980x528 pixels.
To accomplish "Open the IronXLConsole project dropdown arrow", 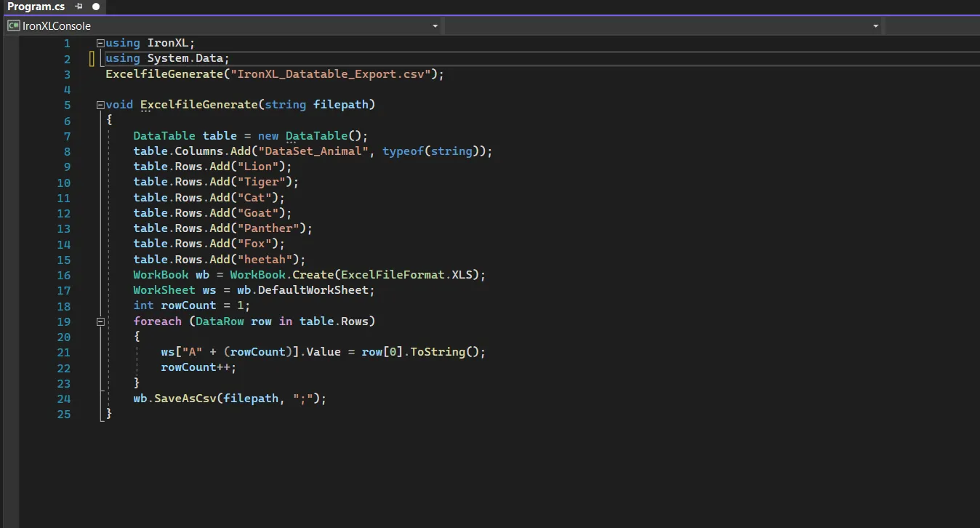I will (435, 25).
